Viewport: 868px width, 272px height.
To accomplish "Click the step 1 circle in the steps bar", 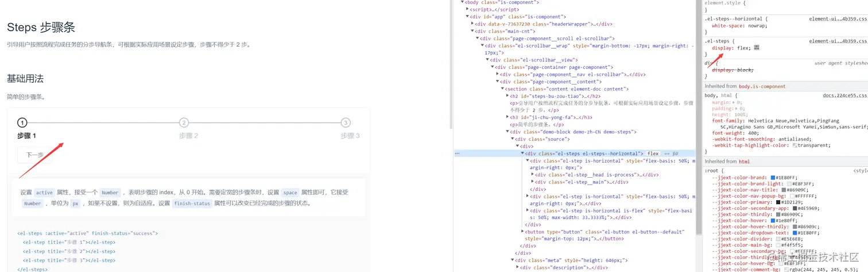I will coord(22,122).
